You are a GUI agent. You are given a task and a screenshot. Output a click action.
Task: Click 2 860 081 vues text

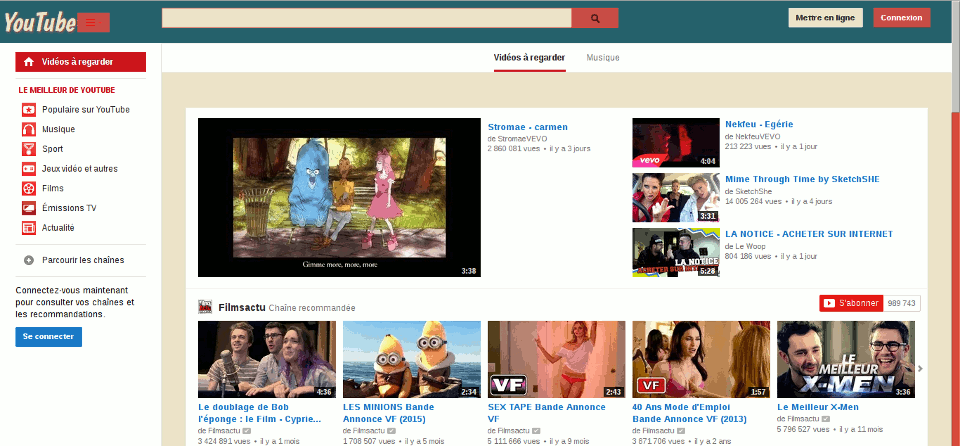coord(512,149)
